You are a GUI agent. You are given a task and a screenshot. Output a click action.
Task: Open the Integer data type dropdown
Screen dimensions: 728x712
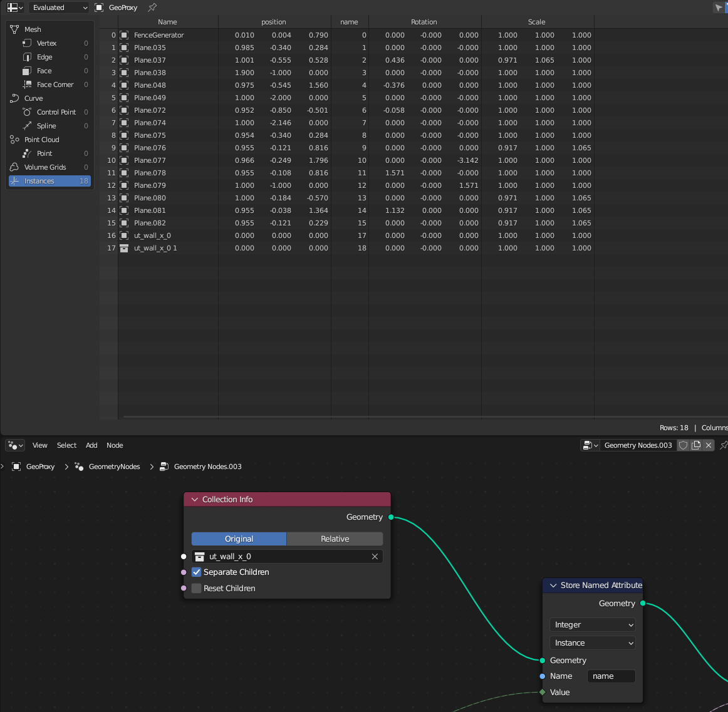tap(593, 625)
